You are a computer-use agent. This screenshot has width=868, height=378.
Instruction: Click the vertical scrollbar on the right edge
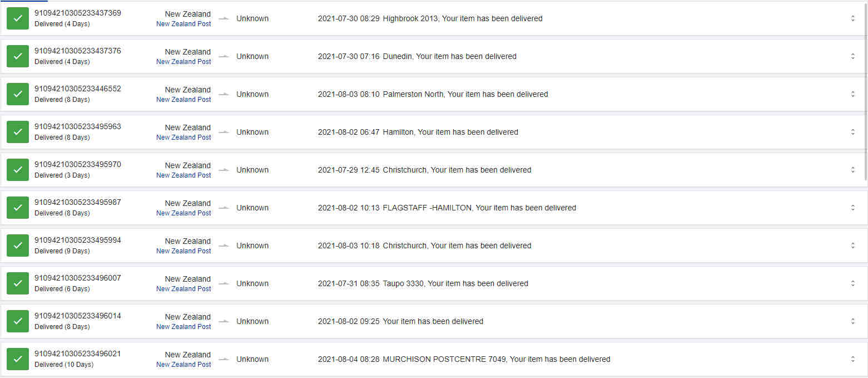click(x=865, y=89)
